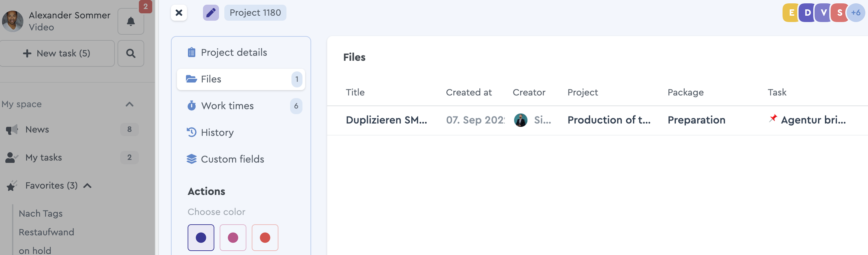This screenshot has width=868, height=255.
Task: Click the Project 1180 label chip
Action: point(255,13)
